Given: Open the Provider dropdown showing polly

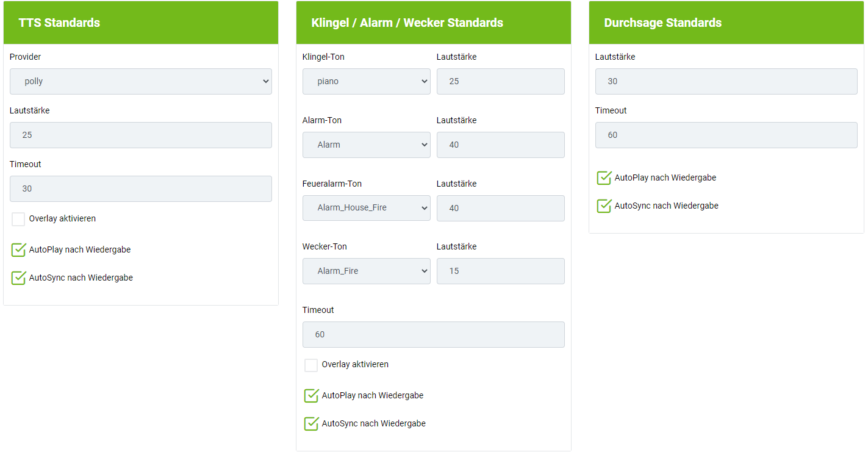Looking at the screenshot, I should pyautogui.click(x=140, y=81).
